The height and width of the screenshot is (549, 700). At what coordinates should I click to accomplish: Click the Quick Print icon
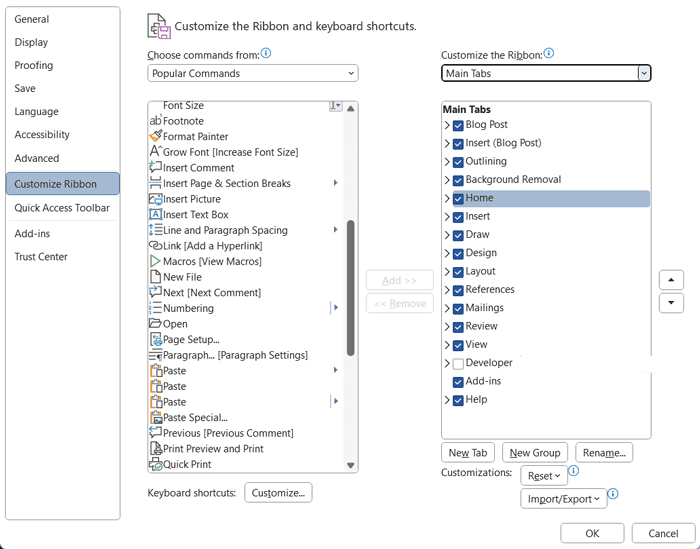(x=155, y=465)
